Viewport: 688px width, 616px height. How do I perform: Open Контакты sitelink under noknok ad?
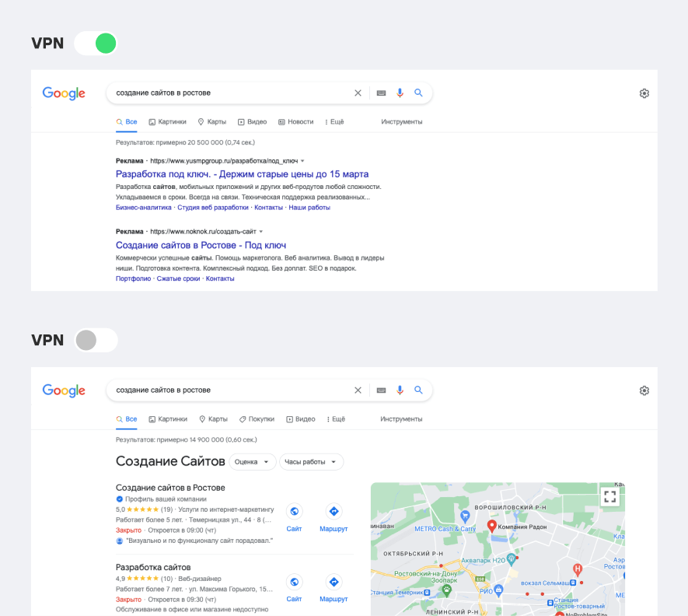(x=220, y=278)
